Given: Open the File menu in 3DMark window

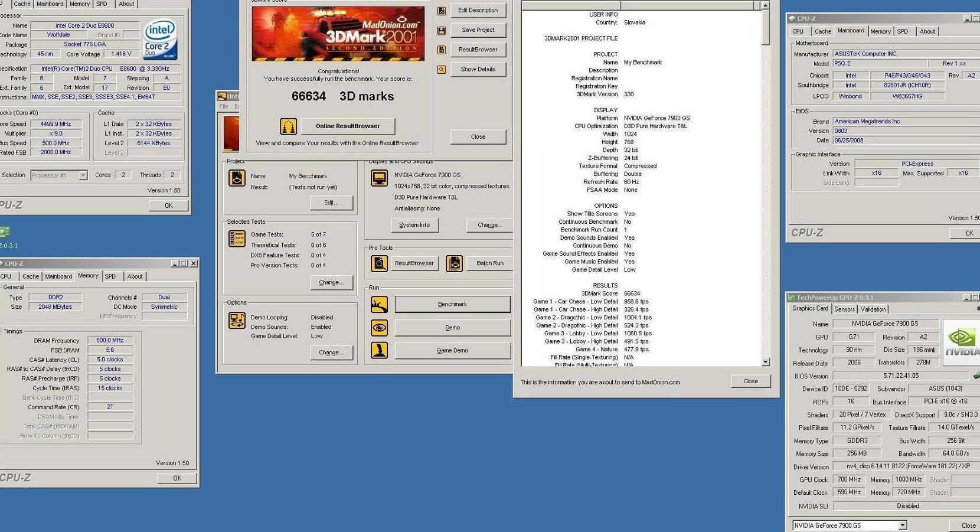Looking at the screenshot, I should 224,107.
